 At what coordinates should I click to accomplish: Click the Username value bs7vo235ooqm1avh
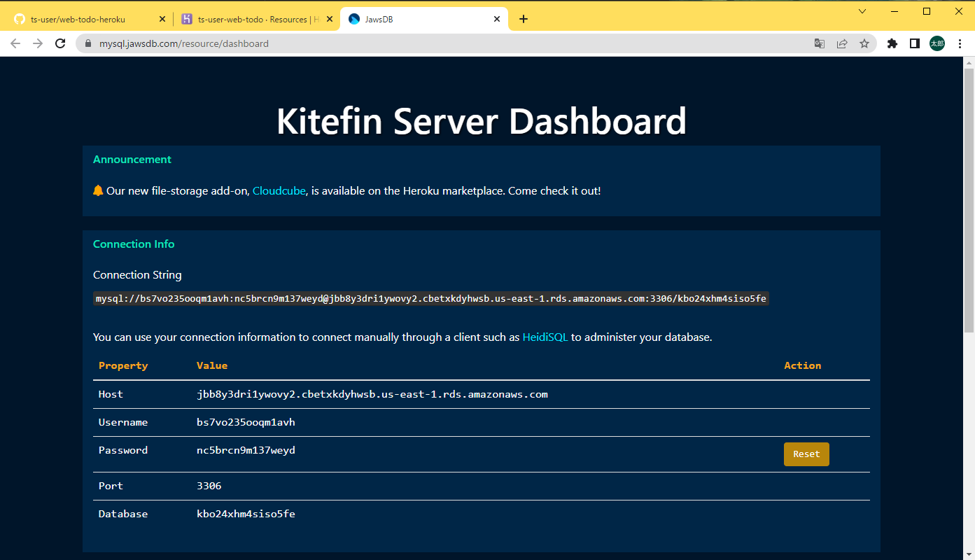tap(246, 422)
